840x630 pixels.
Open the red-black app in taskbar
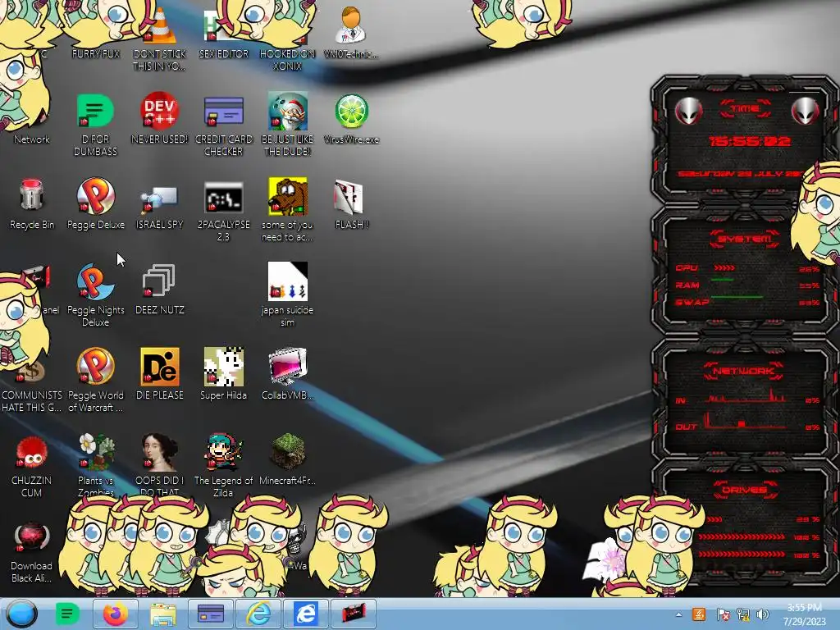click(354, 614)
